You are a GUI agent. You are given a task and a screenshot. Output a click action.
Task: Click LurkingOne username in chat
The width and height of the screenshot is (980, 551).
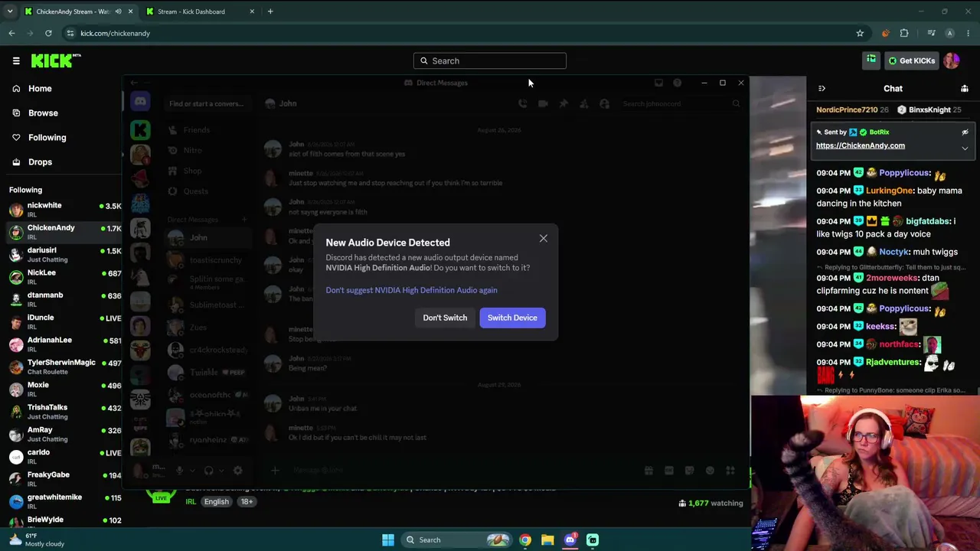(890, 191)
